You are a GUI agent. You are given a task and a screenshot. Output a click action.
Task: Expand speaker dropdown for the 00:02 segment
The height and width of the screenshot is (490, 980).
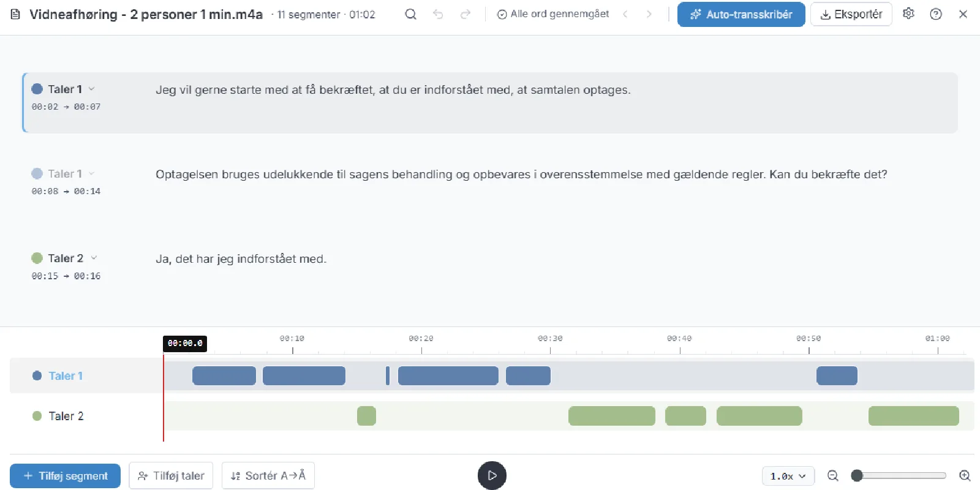tap(92, 89)
